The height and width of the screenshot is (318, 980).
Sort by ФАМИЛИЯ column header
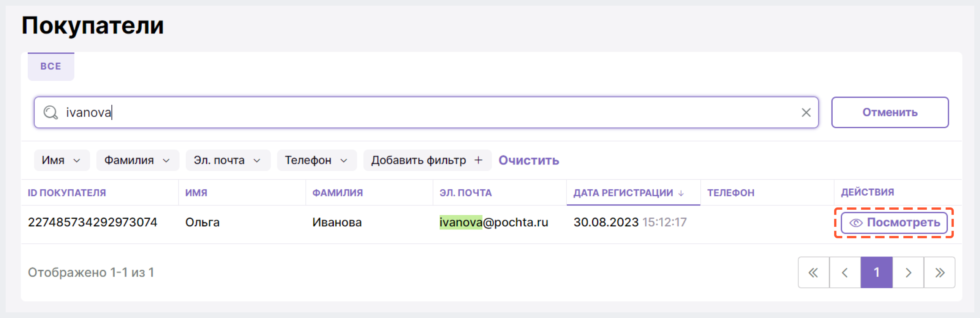[x=337, y=193]
